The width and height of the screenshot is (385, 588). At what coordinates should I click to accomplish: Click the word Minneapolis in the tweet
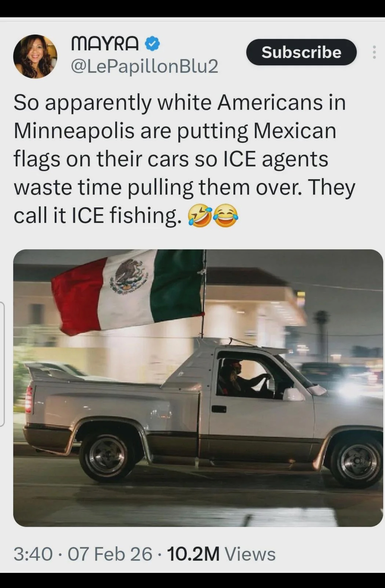pos(74,131)
